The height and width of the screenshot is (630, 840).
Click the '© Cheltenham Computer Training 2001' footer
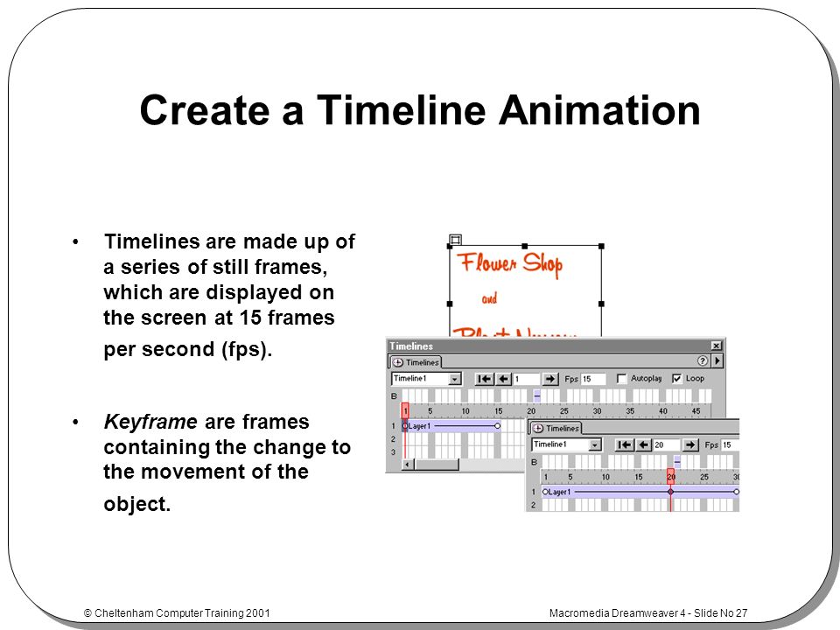(x=177, y=612)
